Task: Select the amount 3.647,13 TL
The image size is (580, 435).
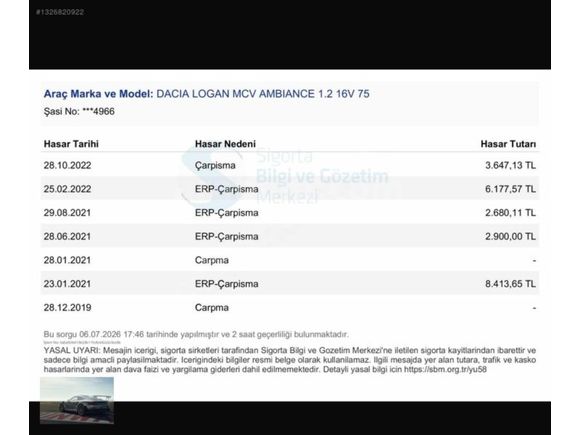Action: click(x=510, y=165)
